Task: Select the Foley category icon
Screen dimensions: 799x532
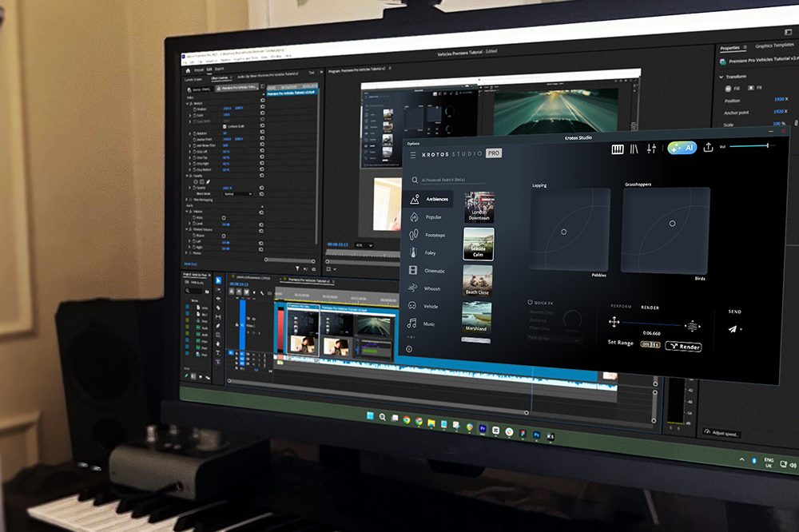Action: 413,252
